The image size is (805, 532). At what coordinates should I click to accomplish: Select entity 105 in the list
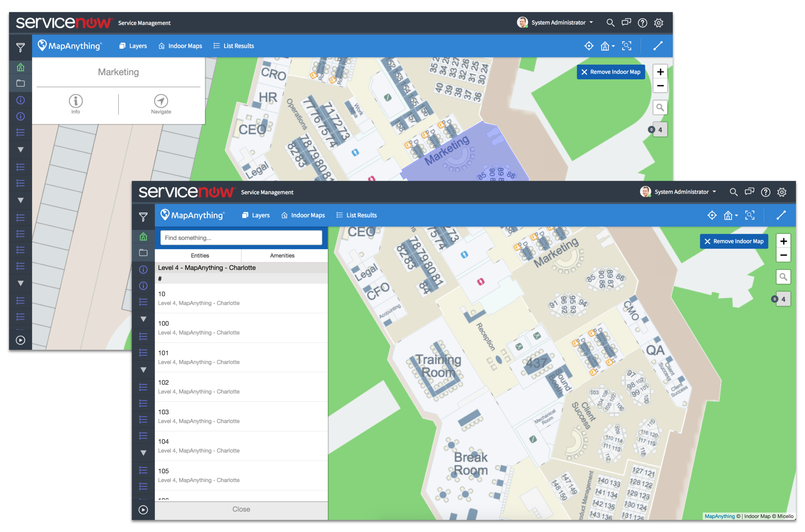pyautogui.click(x=241, y=475)
